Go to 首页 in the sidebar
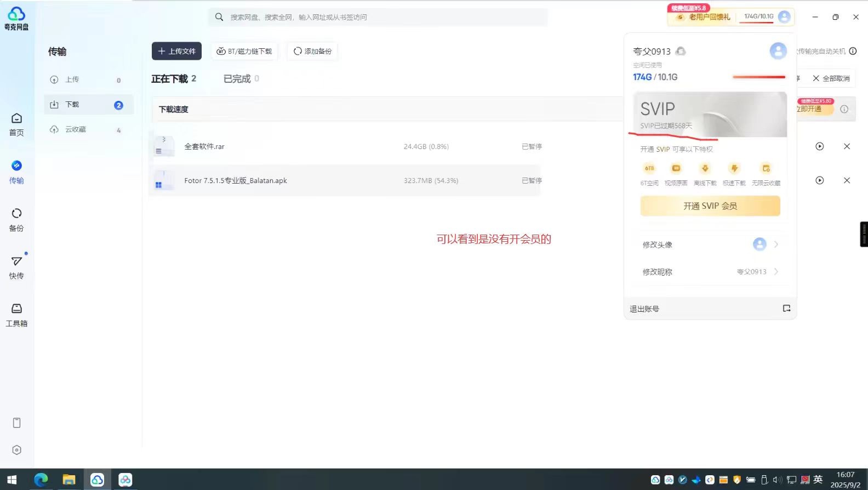868x490 pixels. pyautogui.click(x=16, y=125)
